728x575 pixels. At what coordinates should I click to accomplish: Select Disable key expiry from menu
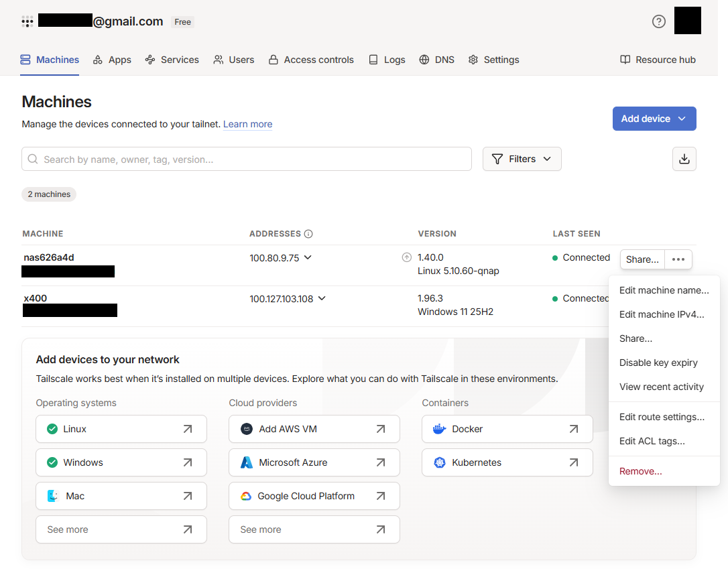point(658,363)
